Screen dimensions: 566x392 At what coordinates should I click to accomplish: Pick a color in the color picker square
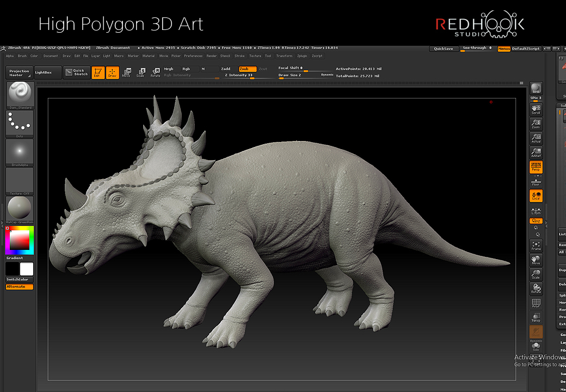click(20, 240)
